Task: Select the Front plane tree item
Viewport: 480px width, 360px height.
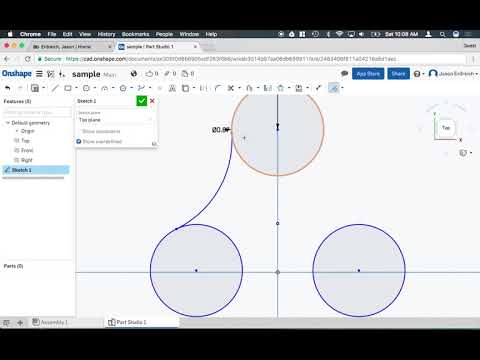Action: [x=27, y=150]
